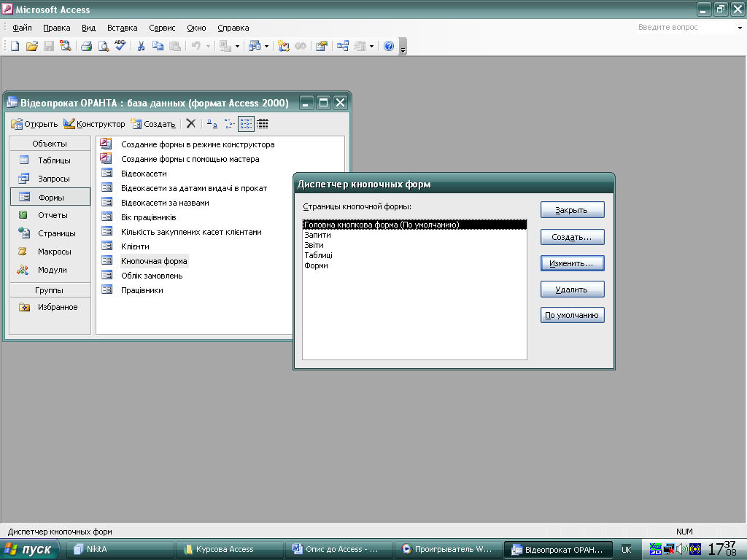This screenshot has width=747, height=560.
Task: Expand the Analyze dropdown arrow
Action: [x=266, y=47]
